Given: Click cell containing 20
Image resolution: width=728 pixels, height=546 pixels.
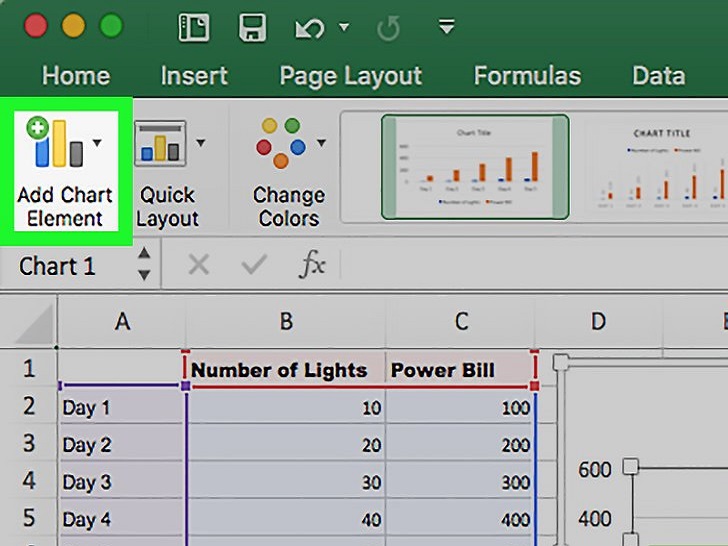Looking at the screenshot, I should [x=286, y=444].
